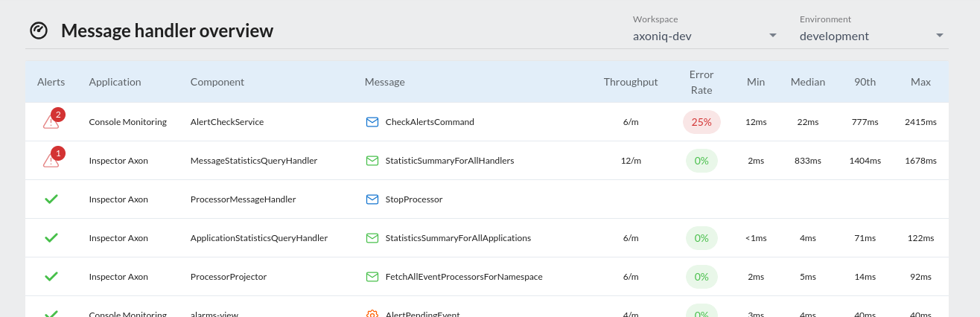Screen dimensions: 980x317
Task: Click Inspector Axon in the ProcessorProjector row
Action: [118, 277]
